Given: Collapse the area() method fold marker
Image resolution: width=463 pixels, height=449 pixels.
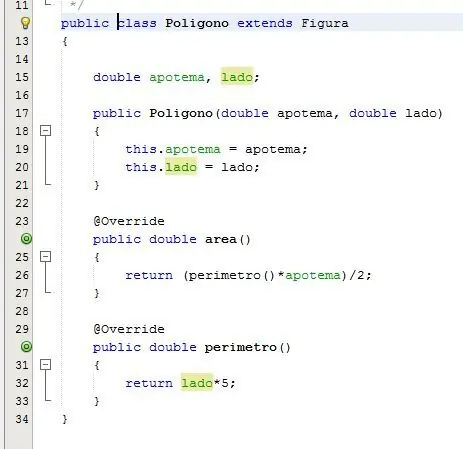Looking at the screenshot, I should coord(45,257).
